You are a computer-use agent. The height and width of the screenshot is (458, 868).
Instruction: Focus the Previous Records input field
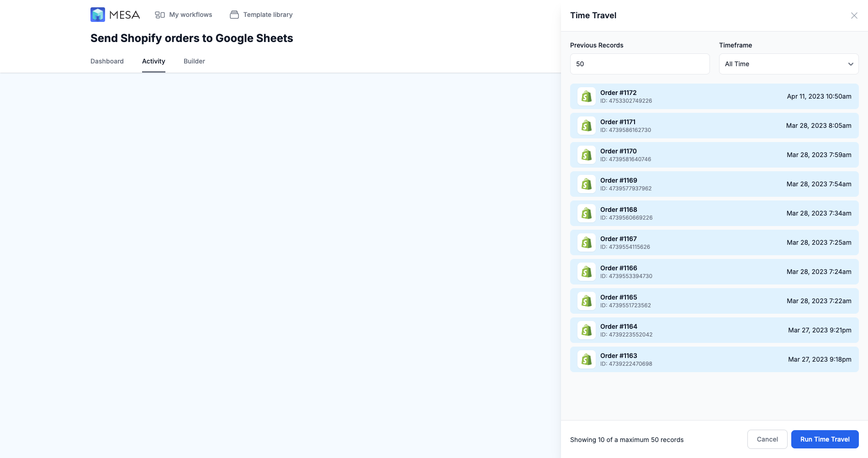tap(640, 64)
